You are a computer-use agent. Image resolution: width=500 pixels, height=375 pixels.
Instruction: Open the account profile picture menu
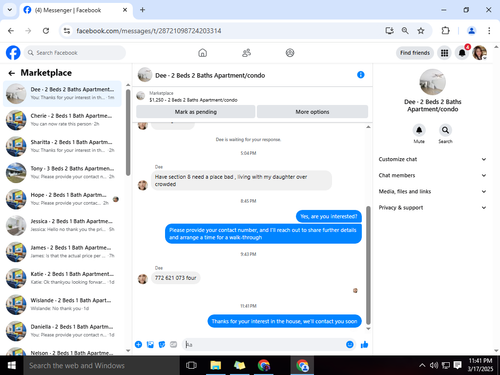click(480, 53)
